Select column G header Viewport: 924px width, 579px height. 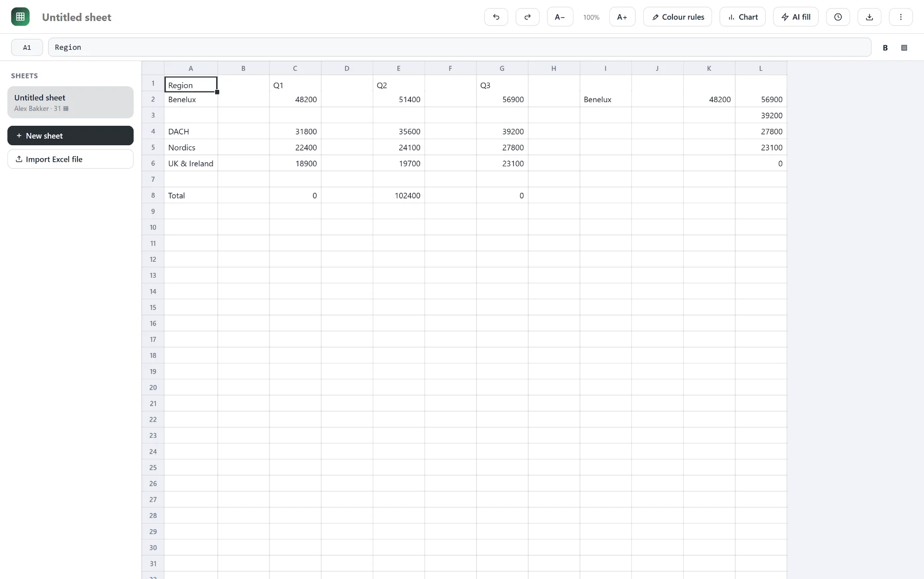click(x=502, y=68)
